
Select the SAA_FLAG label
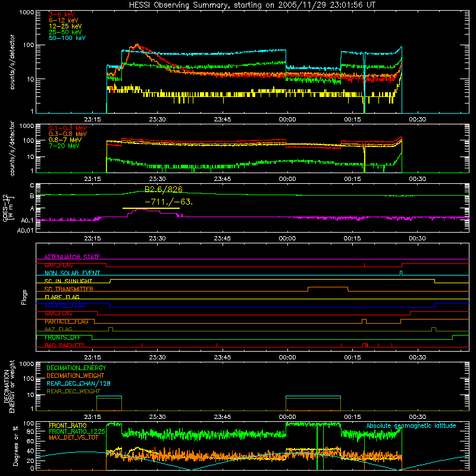coord(58,314)
